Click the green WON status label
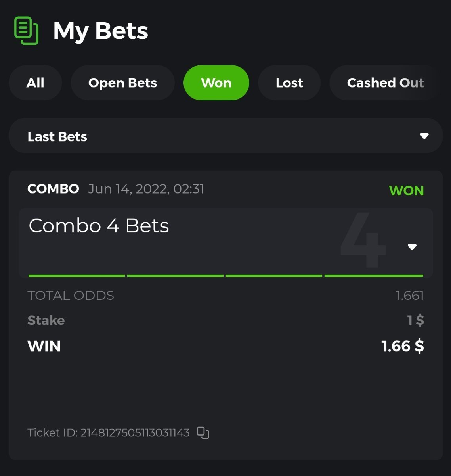This screenshot has height=476, width=451. pos(407,191)
